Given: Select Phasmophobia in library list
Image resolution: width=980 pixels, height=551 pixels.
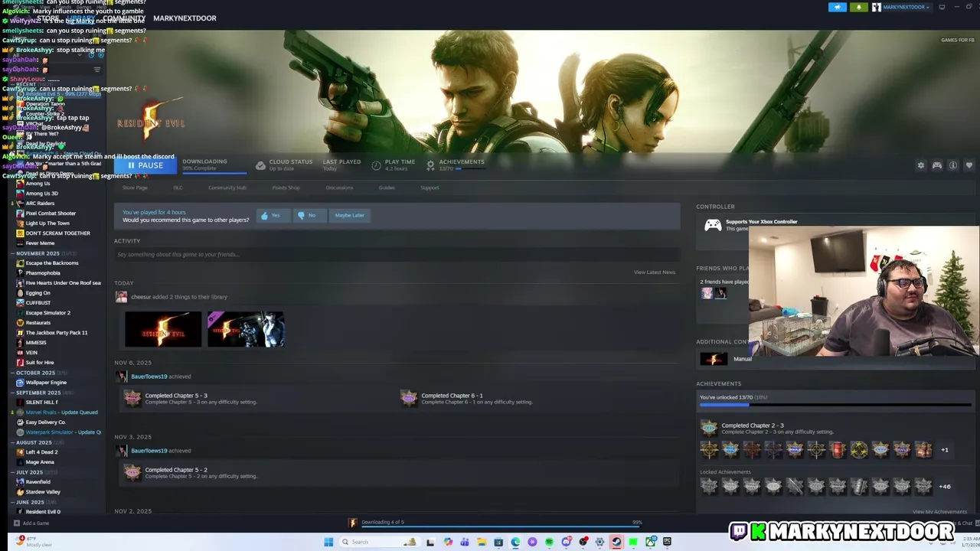Looking at the screenshot, I should tap(43, 273).
